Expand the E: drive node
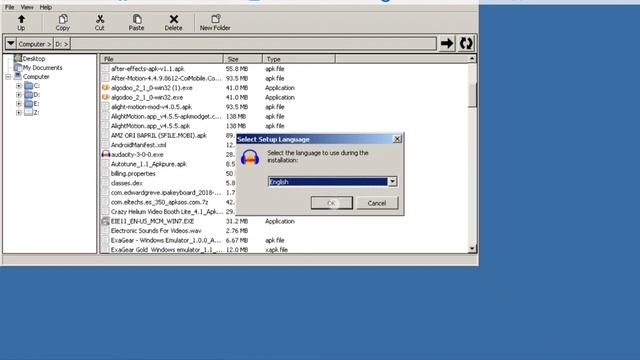 [x=19, y=104]
